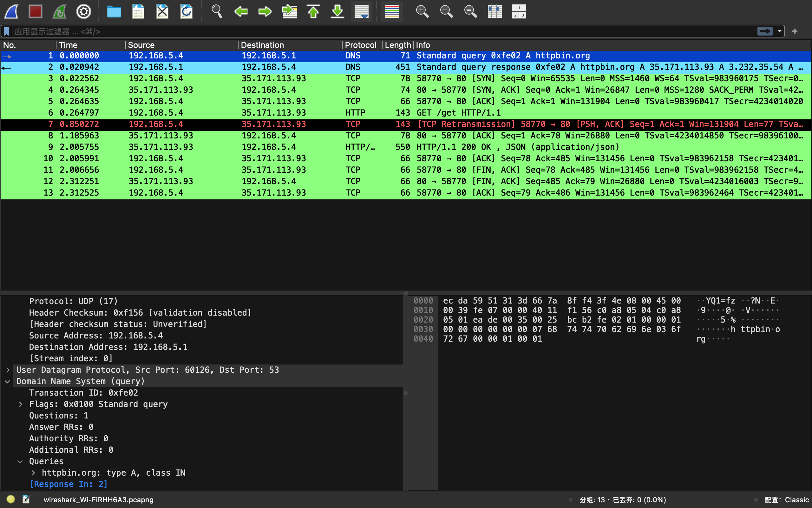Go back to previous packet arrow
Viewport: 812px width, 508px height.
point(241,11)
